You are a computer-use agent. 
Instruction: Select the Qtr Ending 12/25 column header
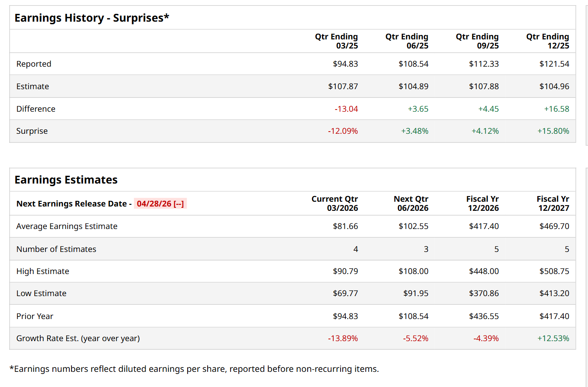[x=547, y=41]
